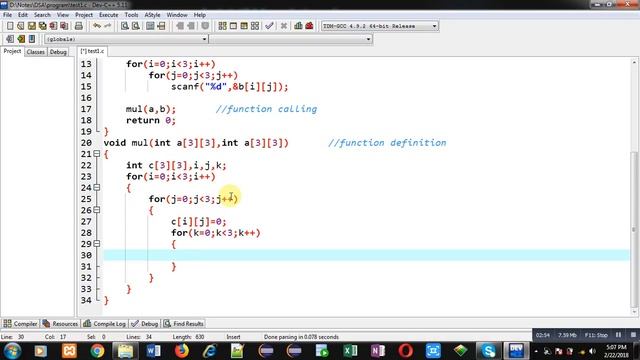Open the File menu
This screenshot has width=640, height=360.
[x=7, y=15]
